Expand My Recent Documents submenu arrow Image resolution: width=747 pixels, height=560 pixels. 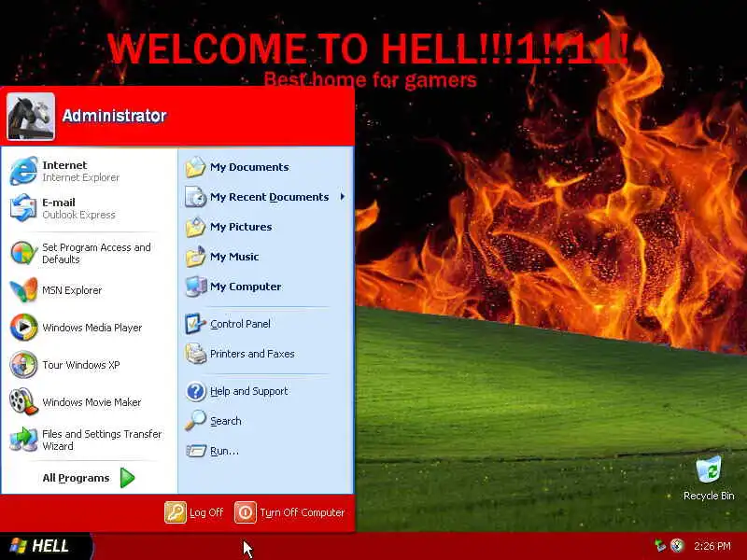[x=342, y=197]
